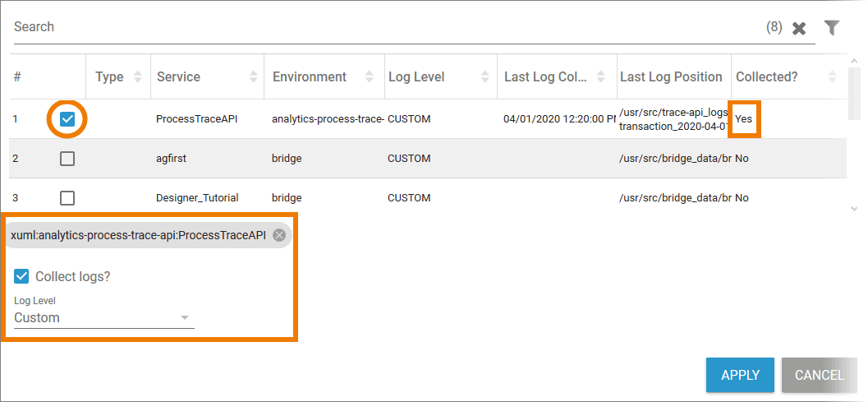Toggle the Collect logs? checkbox
868x402 pixels.
pos(21,277)
